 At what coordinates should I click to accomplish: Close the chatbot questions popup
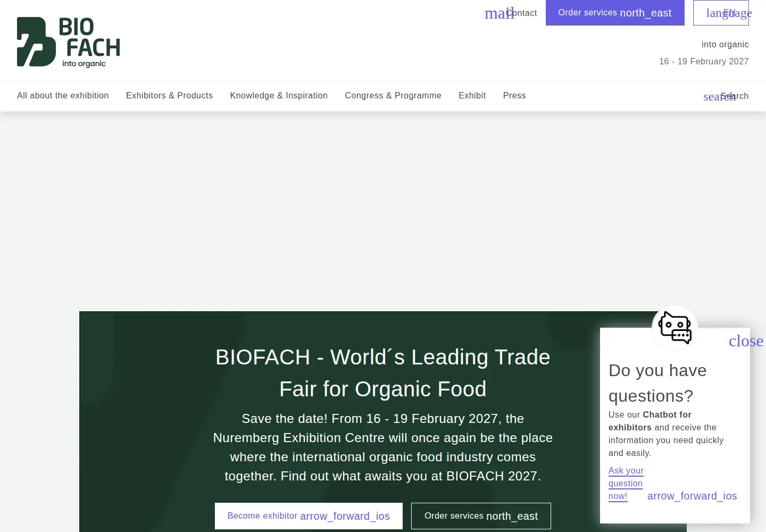tap(746, 341)
